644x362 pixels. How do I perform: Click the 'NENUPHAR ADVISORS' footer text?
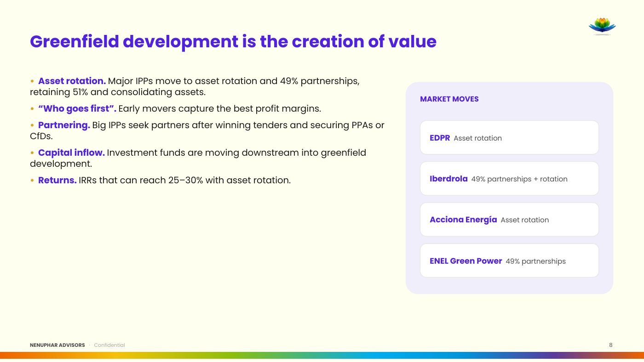57,345
